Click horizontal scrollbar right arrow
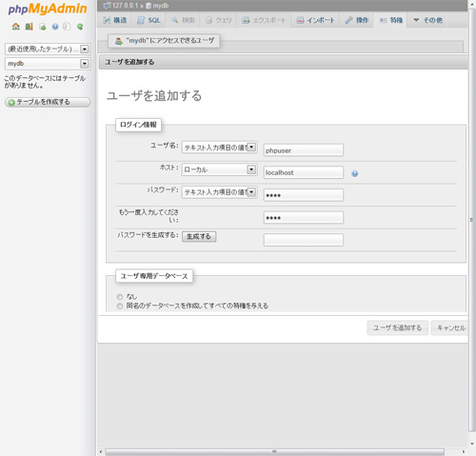The height and width of the screenshot is (456, 476). [464, 452]
